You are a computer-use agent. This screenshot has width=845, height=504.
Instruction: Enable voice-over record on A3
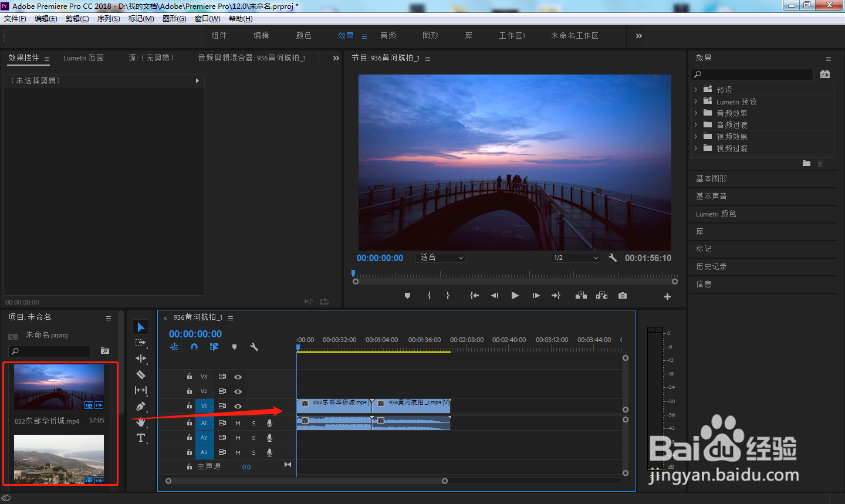[x=269, y=452]
